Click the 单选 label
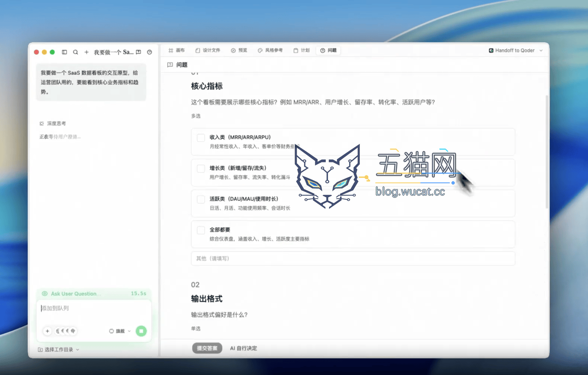The image size is (588, 375). [x=196, y=328]
